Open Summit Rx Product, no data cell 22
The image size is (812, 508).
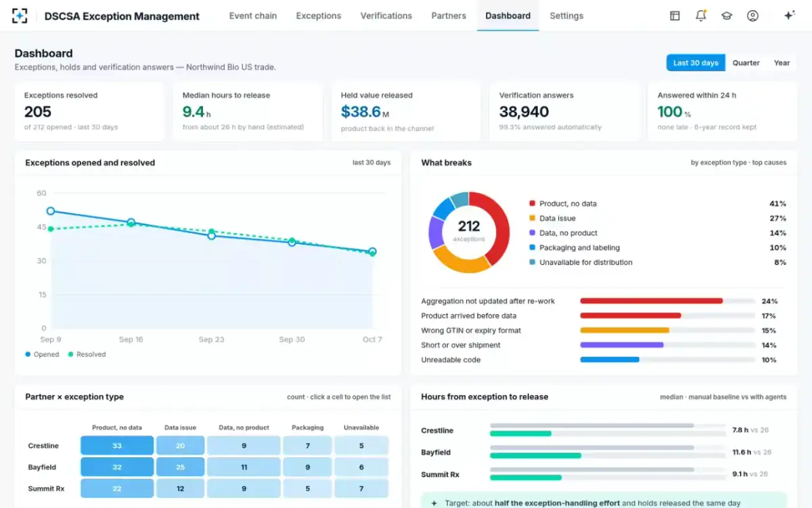(x=117, y=488)
